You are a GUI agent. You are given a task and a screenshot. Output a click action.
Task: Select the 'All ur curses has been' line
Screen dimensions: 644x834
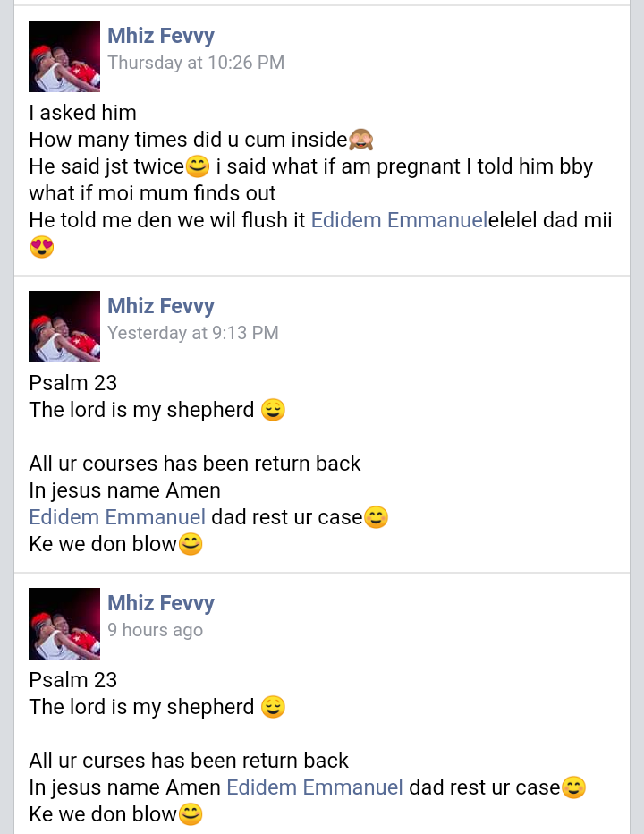point(189,761)
